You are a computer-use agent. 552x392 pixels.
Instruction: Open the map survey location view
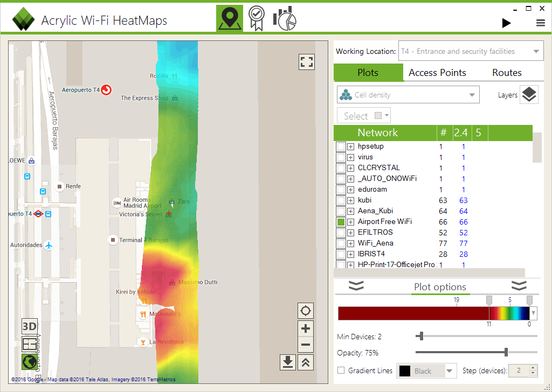[x=230, y=18]
